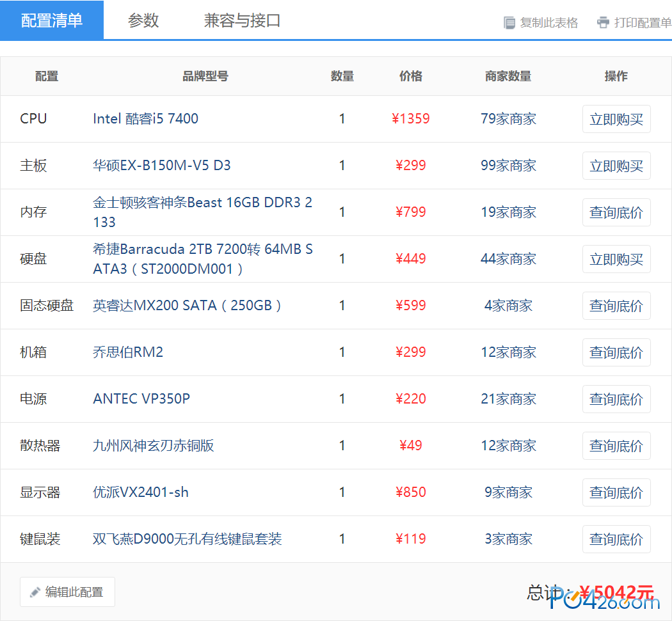Click 3家商家 for keyboard mouse set
This screenshot has width=672, height=621.
508,538
